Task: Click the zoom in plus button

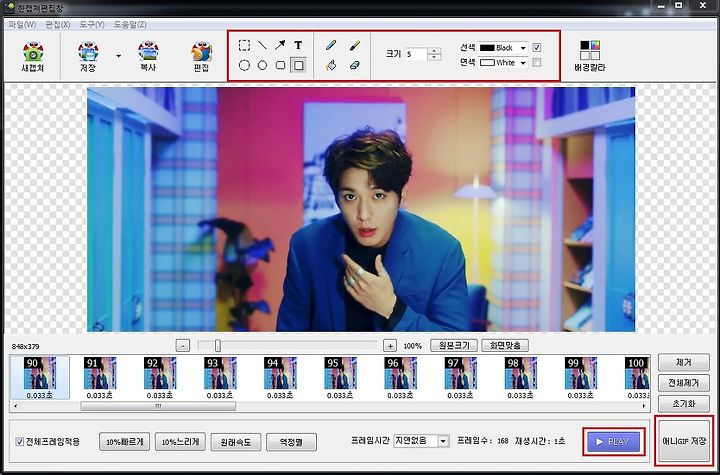Action: tap(389, 346)
